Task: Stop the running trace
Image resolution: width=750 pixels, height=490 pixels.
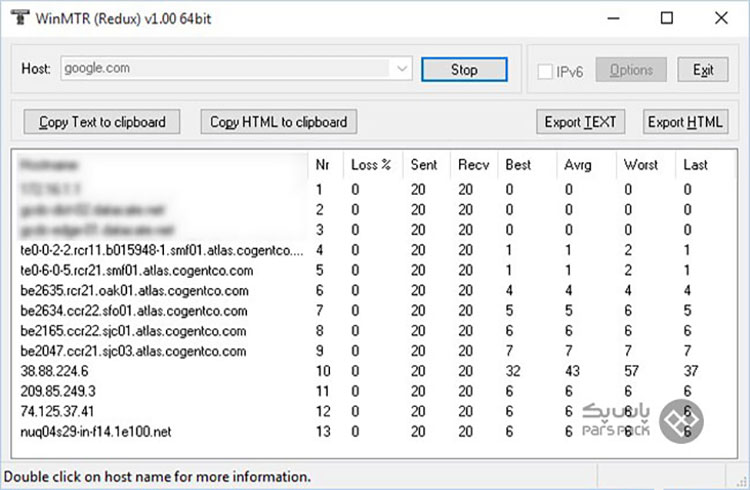Action: point(464,70)
